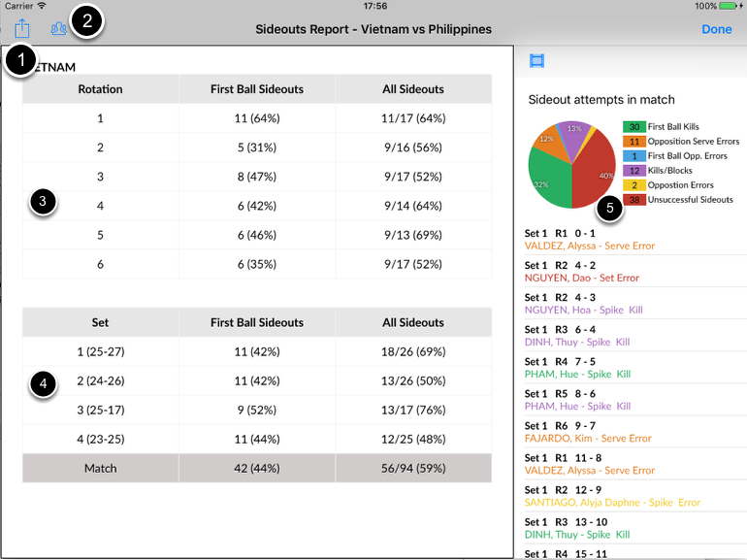Image resolution: width=747 pixels, height=560 pixels.
Task: Select the red Unsuccessful Sideouts legend box
Action: tap(633, 200)
